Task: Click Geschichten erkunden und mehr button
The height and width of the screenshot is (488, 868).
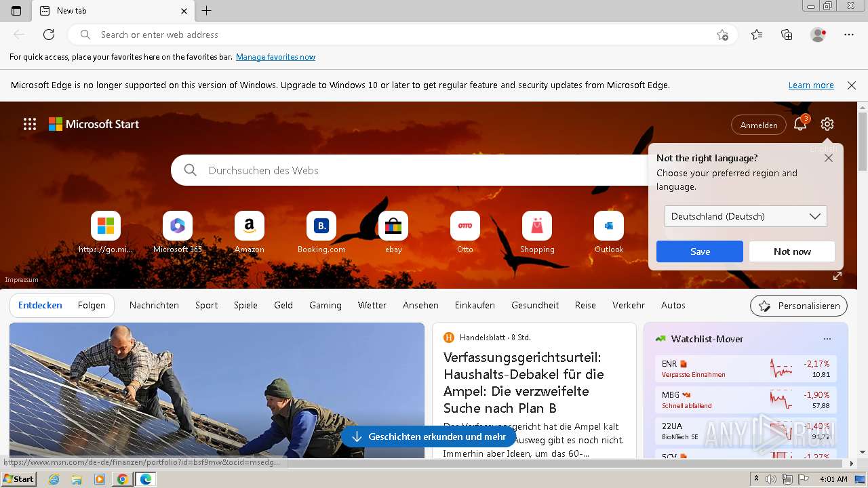Action: click(429, 436)
